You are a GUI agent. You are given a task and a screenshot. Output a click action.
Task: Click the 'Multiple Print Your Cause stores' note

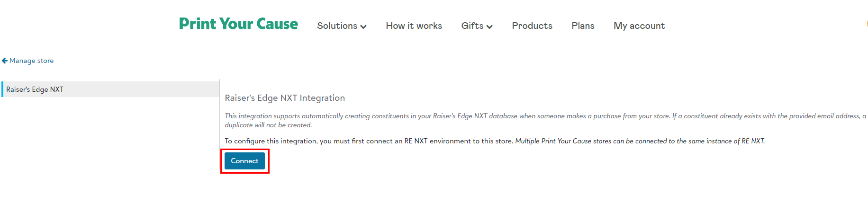click(x=640, y=141)
